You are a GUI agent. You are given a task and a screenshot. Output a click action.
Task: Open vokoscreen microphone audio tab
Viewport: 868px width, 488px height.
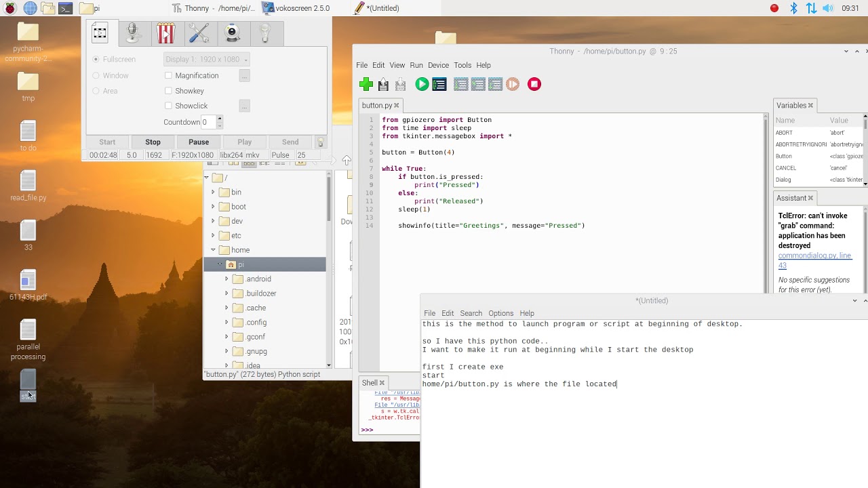coord(133,33)
